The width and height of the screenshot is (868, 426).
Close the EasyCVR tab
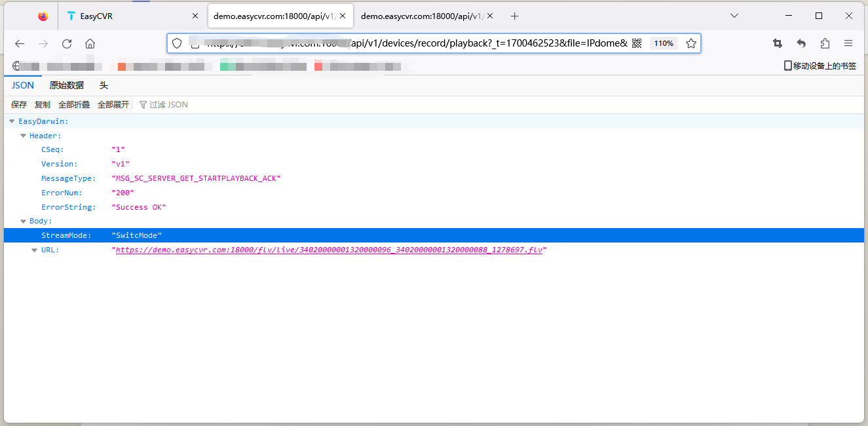pyautogui.click(x=195, y=16)
